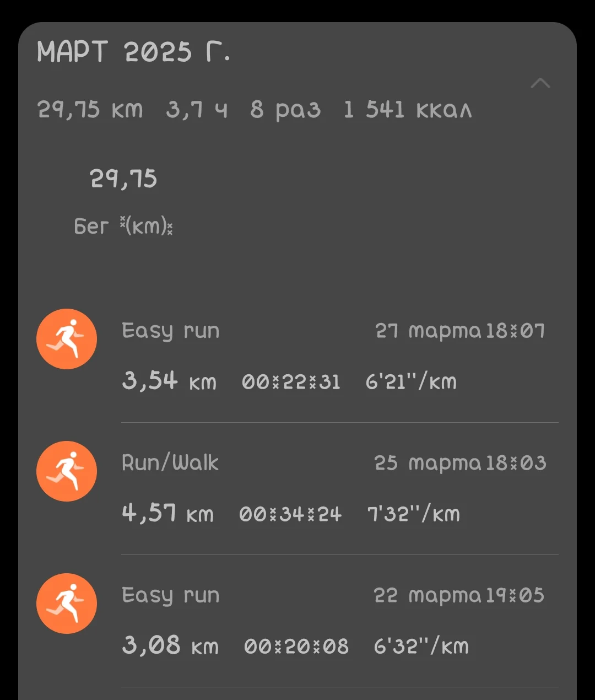The height and width of the screenshot is (700, 595).
Task: Open the Run/Walk workout title
Action: coord(170,463)
